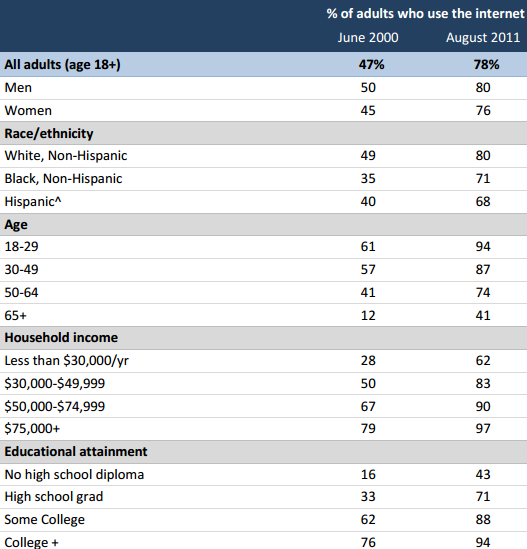Click the 'White, Non-Hispanic' row label
Image resolution: width=527 pixels, height=549 pixels.
pos(65,156)
